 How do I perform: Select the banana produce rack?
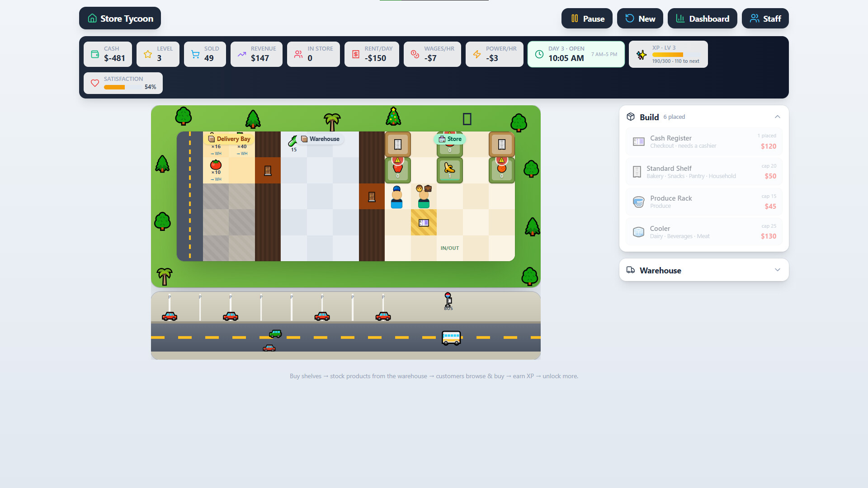point(449,170)
